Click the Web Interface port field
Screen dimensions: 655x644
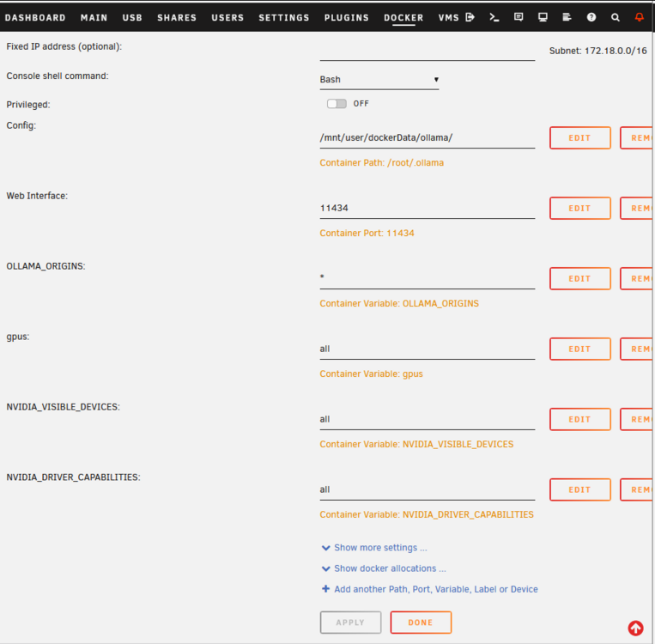tap(428, 208)
